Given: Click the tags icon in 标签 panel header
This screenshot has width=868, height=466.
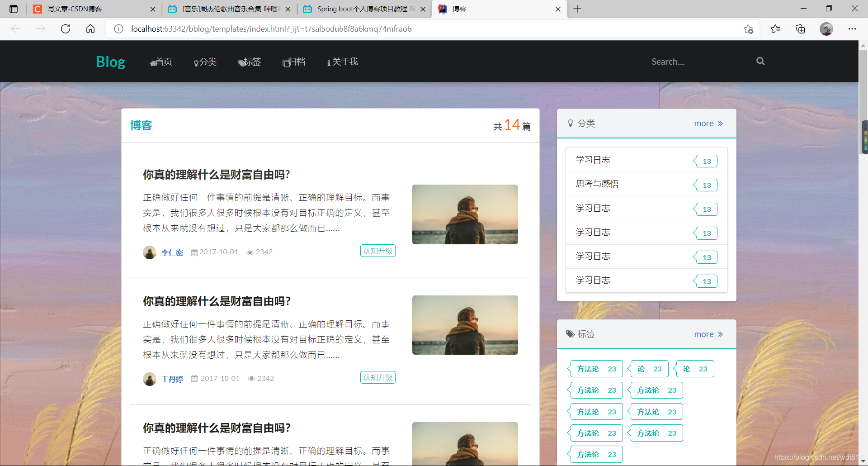Looking at the screenshot, I should pyautogui.click(x=571, y=334).
